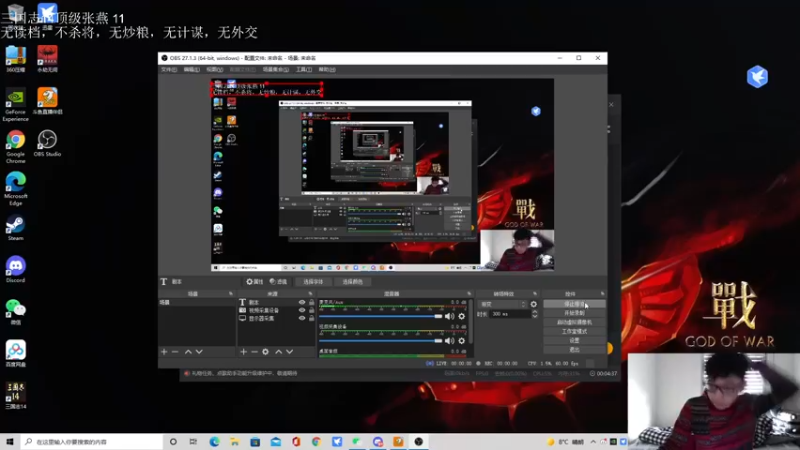The width and height of the screenshot is (800, 450).
Task: Adjust microphone/Aux volume slider
Action: point(381,316)
